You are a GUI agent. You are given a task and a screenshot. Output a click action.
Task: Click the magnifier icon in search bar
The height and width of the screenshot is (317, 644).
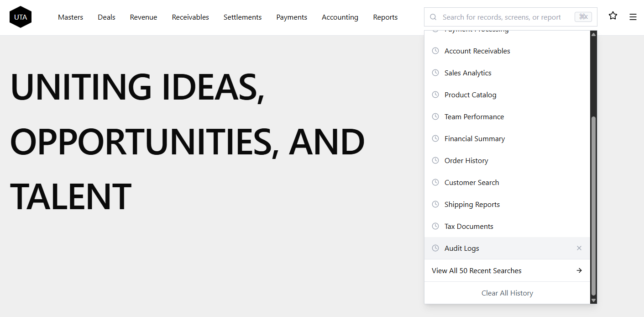tap(433, 17)
